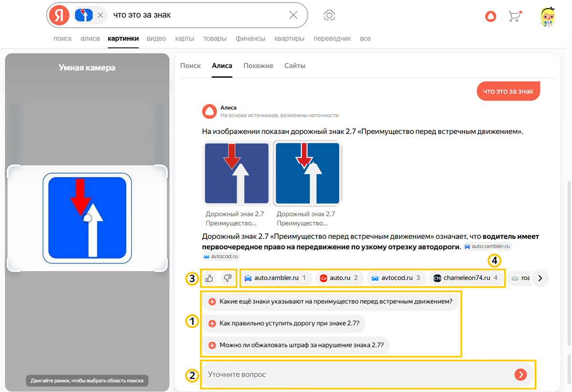Open the shopping cart icon
Viewport: 572px width, 392px height.
(x=514, y=16)
